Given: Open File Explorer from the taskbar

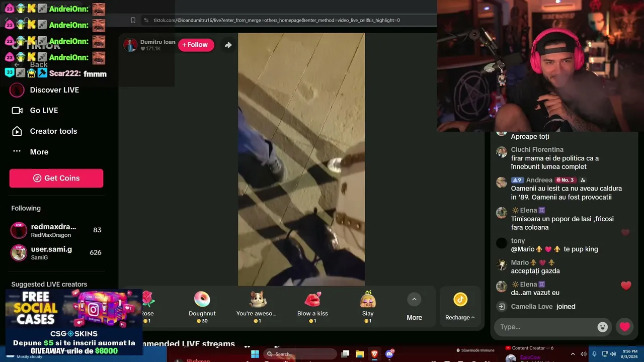Looking at the screenshot, I should (x=360, y=354).
